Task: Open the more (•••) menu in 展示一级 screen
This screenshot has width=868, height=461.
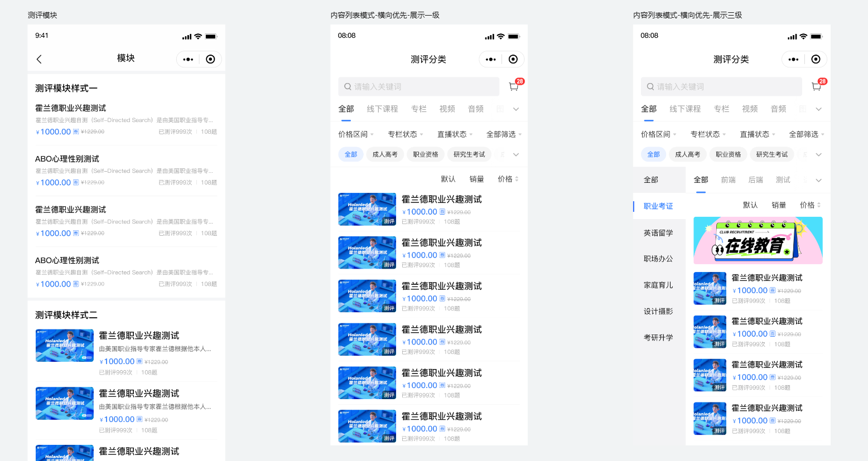Action: click(x=491, y=59)
